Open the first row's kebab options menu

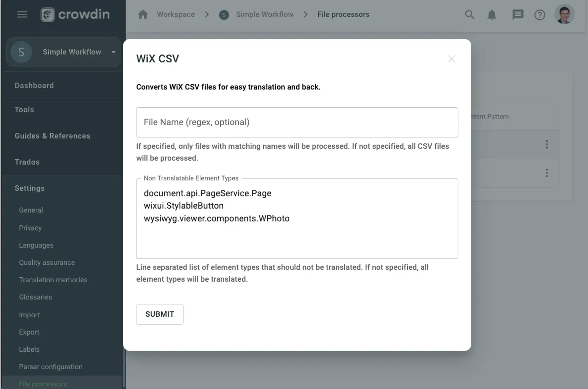(x=547, y=144)
